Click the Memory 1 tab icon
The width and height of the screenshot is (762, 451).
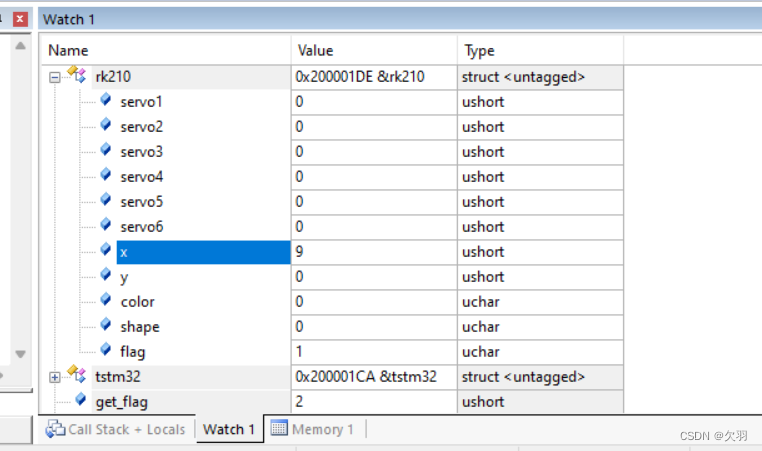click(279, 428)
